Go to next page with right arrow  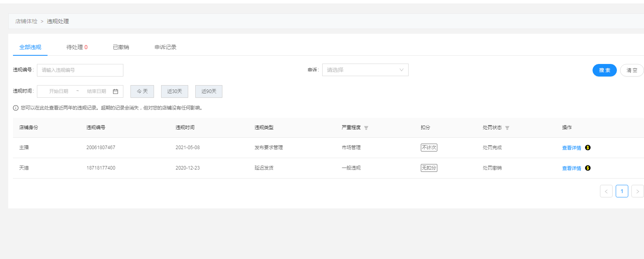pyautogui.click(x=637, y=192)
